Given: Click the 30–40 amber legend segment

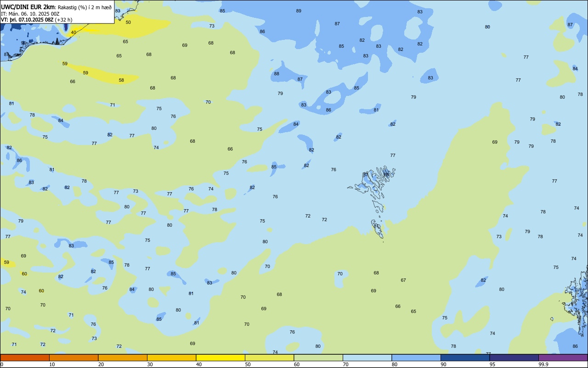Looking at the screenshot, I should (x=171, y=357).
